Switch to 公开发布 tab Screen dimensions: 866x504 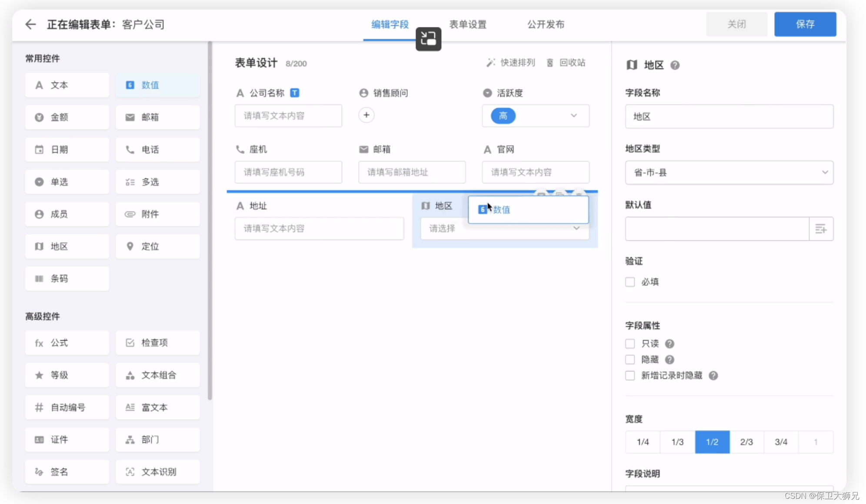click(546, 24)
